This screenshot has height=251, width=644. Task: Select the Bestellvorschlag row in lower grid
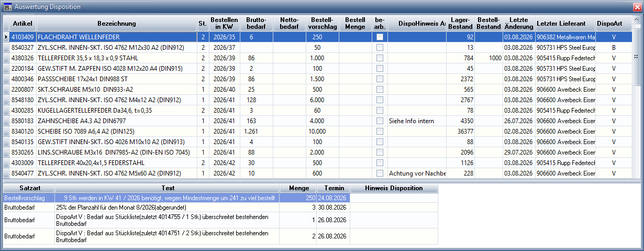click(x=220, y=198)
